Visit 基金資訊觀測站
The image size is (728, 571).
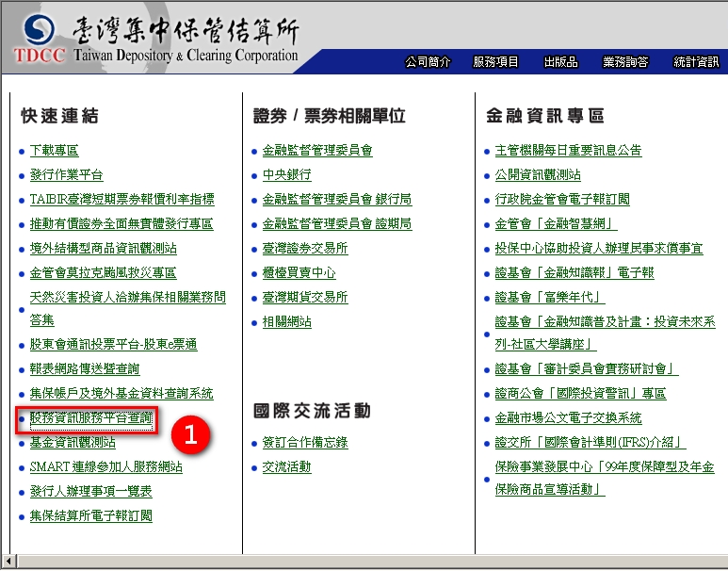[x=73, y=442]
